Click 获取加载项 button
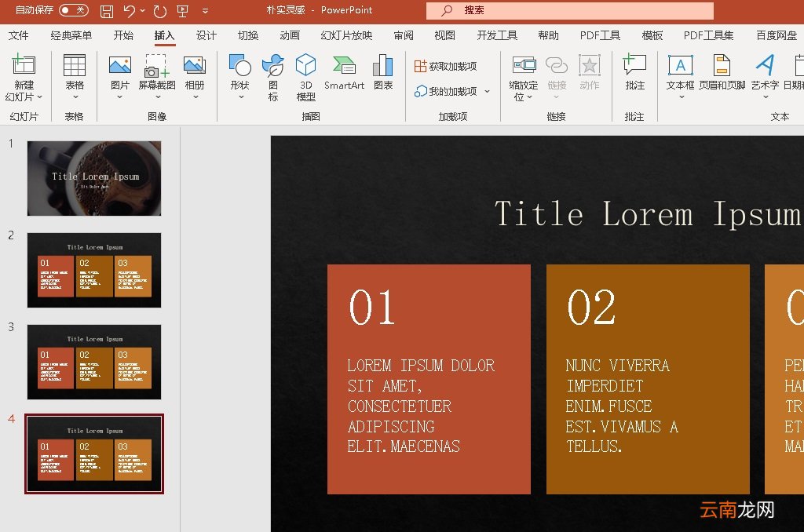 (x=446, y=67)
